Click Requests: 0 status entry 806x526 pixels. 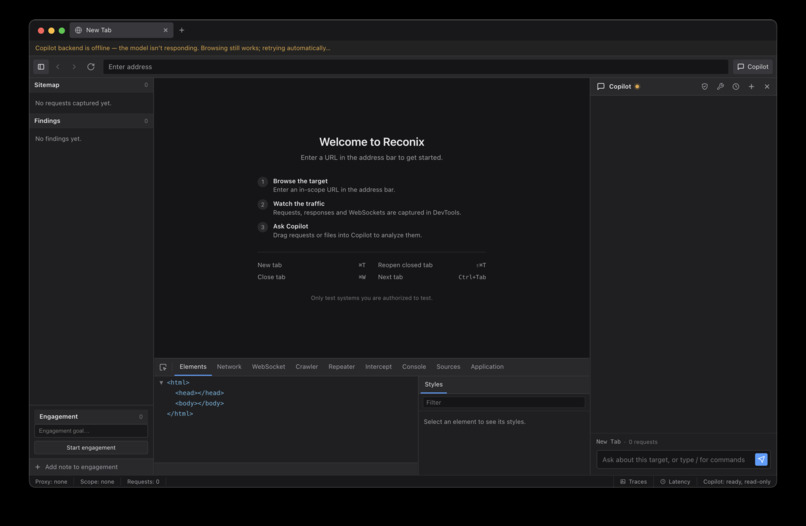pos(143,482)
